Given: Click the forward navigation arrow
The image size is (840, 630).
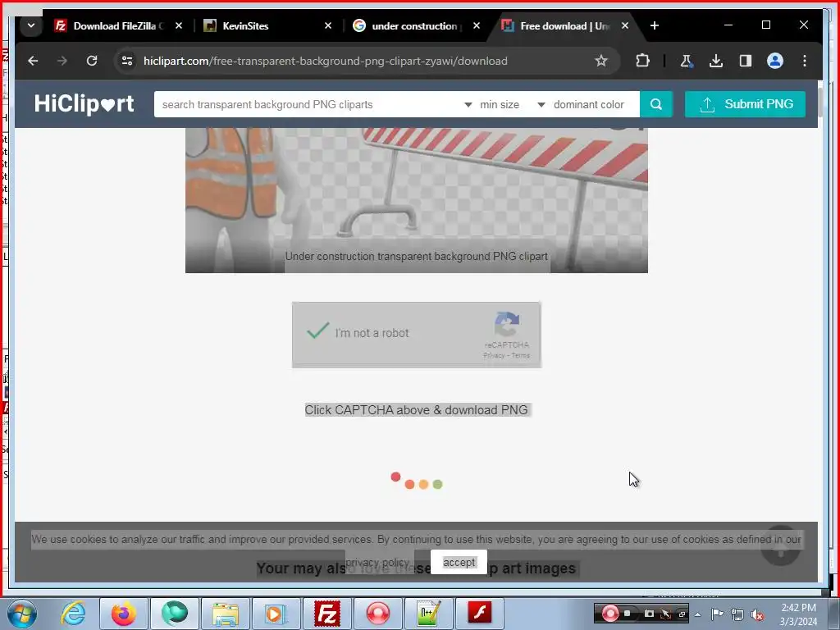Looking at the screenshot, I should (x=62, y=61).
